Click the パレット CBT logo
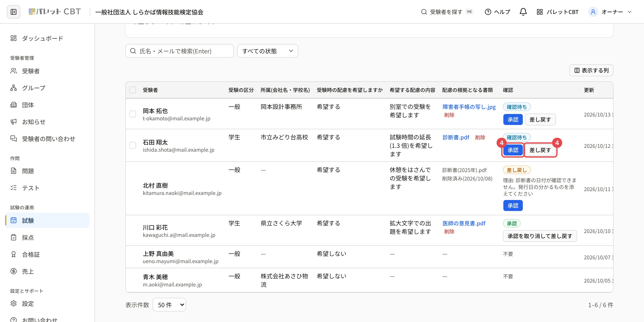This screenshot has width=644, height=322. click(55, 12)
